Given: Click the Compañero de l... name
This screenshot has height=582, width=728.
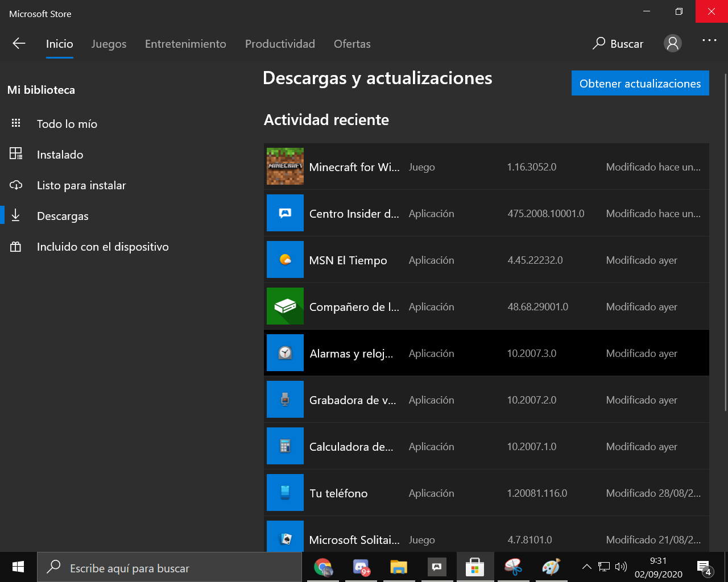Looking at the screenshot, I should [x=354, y=307].
